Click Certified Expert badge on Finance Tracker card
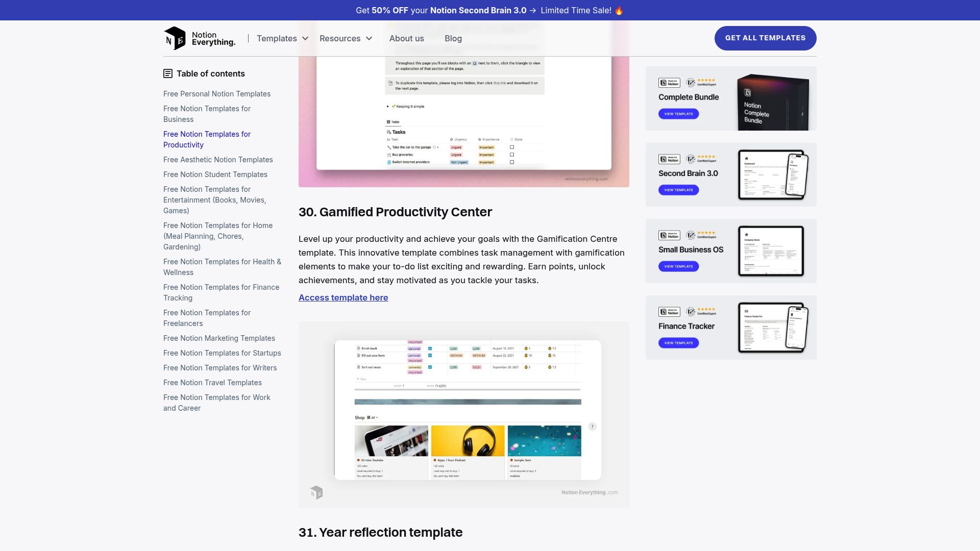The image size is (980, 551). point(701,311)
